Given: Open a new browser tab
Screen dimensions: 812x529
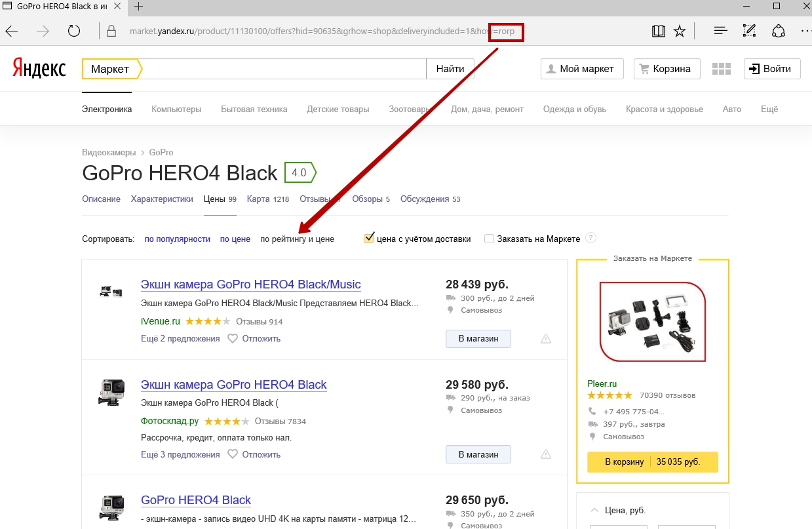Looking at the screenshot, I should pyautogui.click(x=139, y=7).
